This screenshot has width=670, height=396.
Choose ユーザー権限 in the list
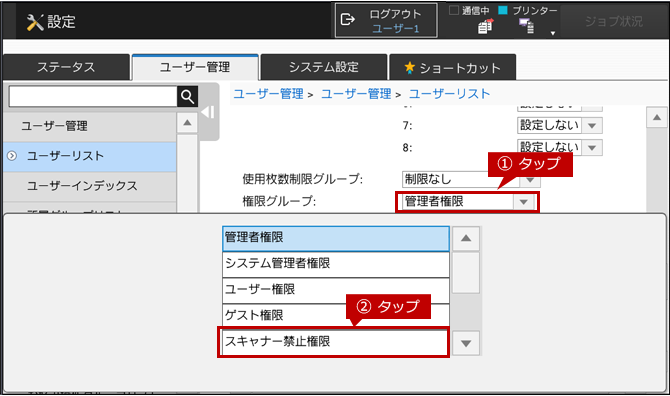pyautogui.click(x=336, y=290)
